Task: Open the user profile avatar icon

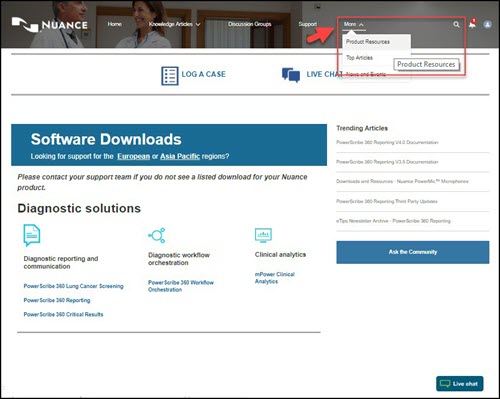Action: 487,24
